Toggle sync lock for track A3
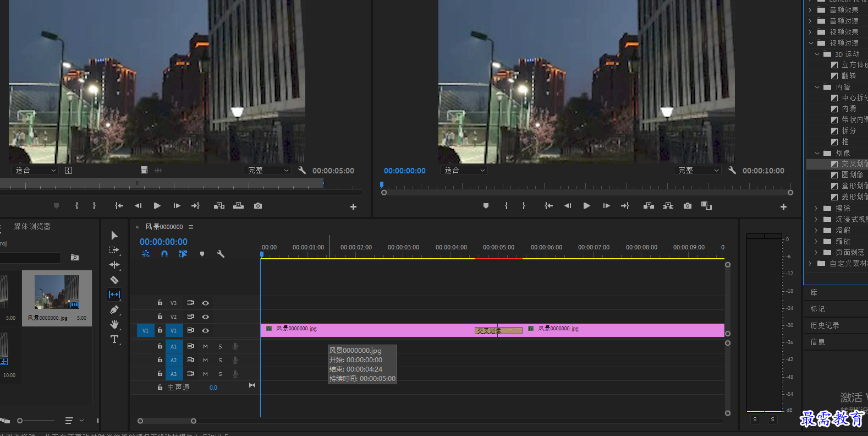This screenshot has height=436, width=868. 190,374
